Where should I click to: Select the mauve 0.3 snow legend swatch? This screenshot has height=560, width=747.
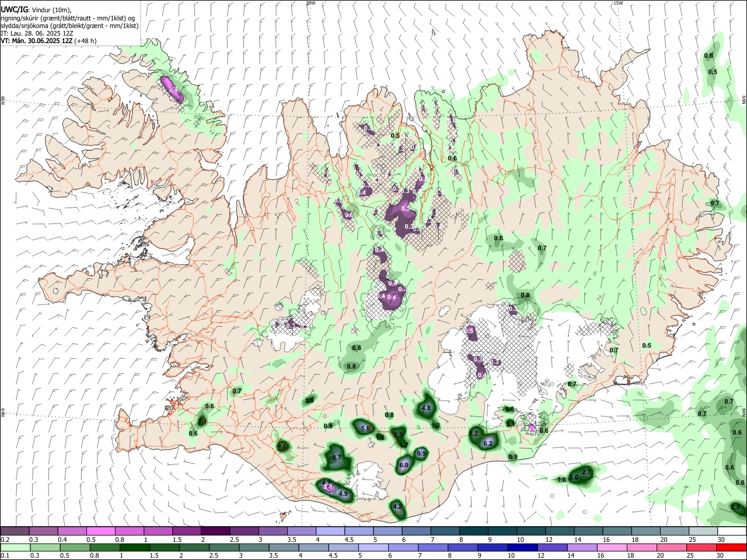pyautogui.click(x=43, y=531)
